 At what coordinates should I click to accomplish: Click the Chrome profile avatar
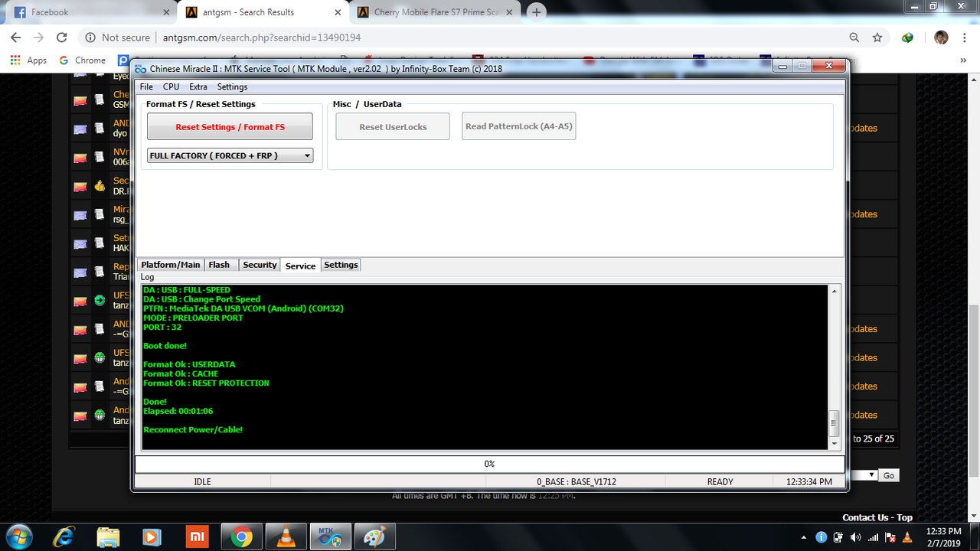[x=942, y=37]
